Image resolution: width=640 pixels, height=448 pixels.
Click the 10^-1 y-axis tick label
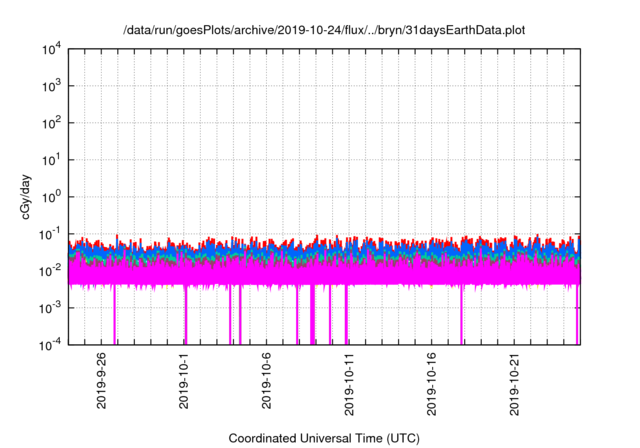click(51, 234)
